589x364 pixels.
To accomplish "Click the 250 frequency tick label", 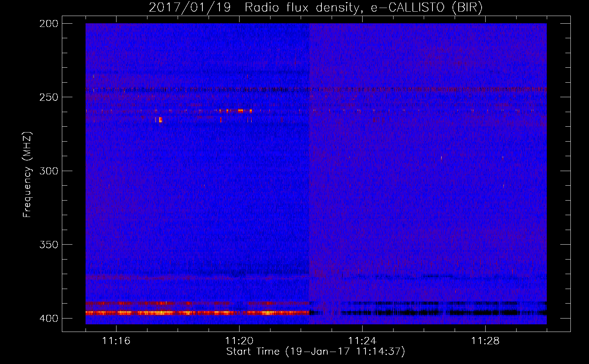I will pyautogui.click(x=49, y=97).
